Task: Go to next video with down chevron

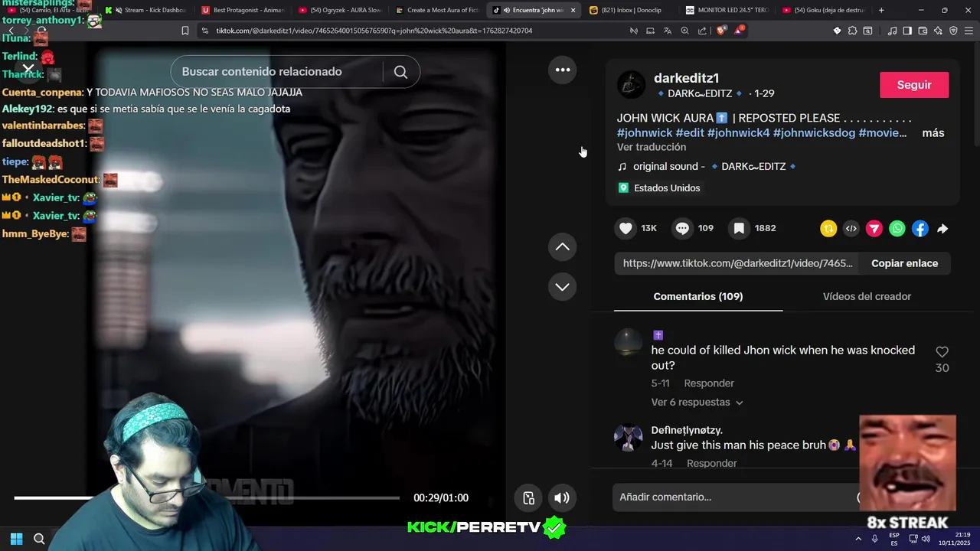Action: click(x=562, y=286)
